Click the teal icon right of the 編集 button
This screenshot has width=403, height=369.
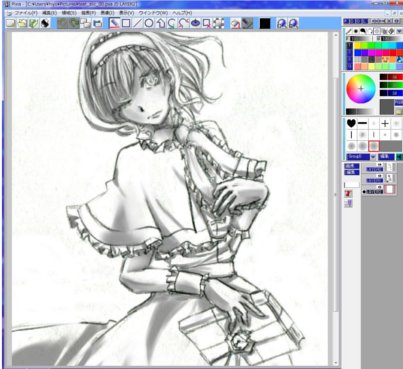(399, 157)
